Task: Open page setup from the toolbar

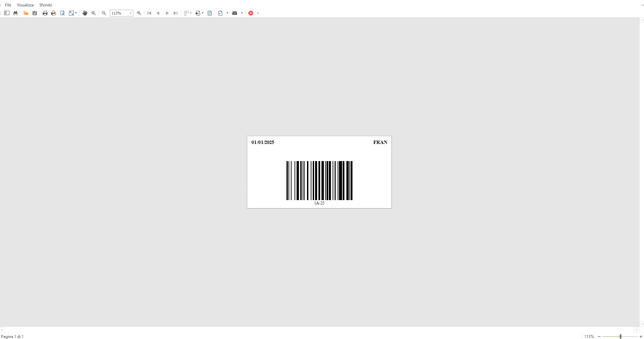Action: coord(62,13)
